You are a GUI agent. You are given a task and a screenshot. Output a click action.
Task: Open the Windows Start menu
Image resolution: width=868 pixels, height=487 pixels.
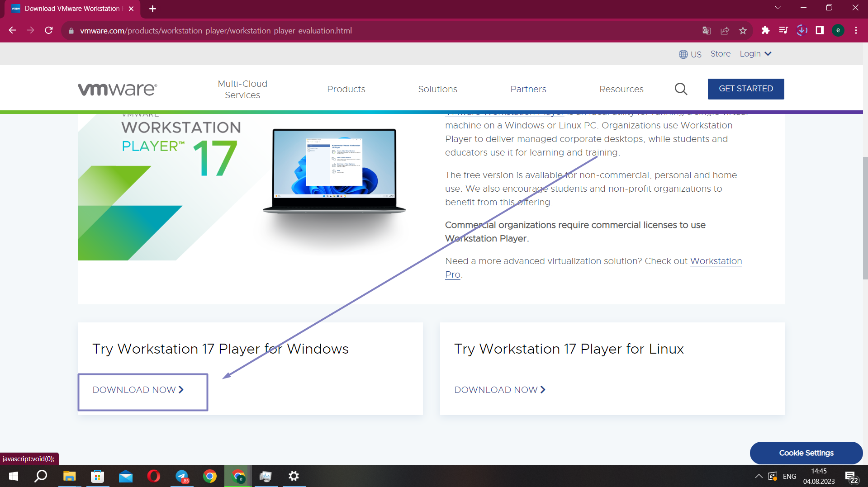pyautogui.click(x=14, y=476)
